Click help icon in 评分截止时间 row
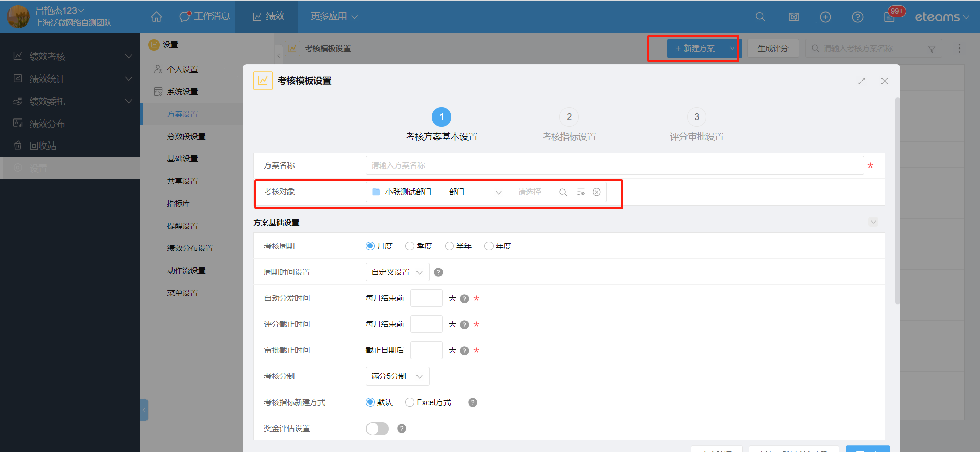This screenshot has width=980, height=452. [x=464, y=325]
